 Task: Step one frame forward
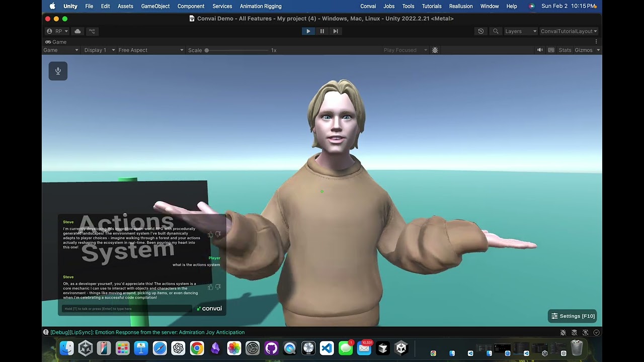336,31
